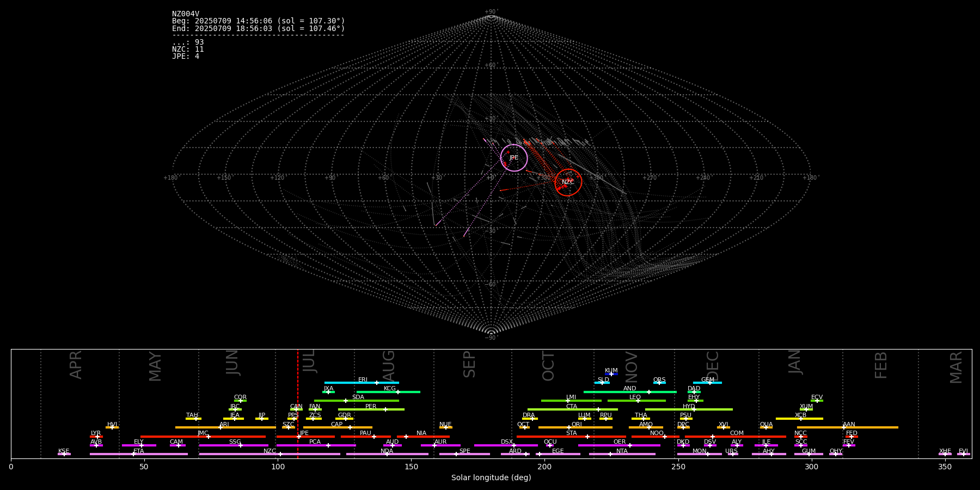Select the End: 20250709 18:56:03 timestamp line

259,28
